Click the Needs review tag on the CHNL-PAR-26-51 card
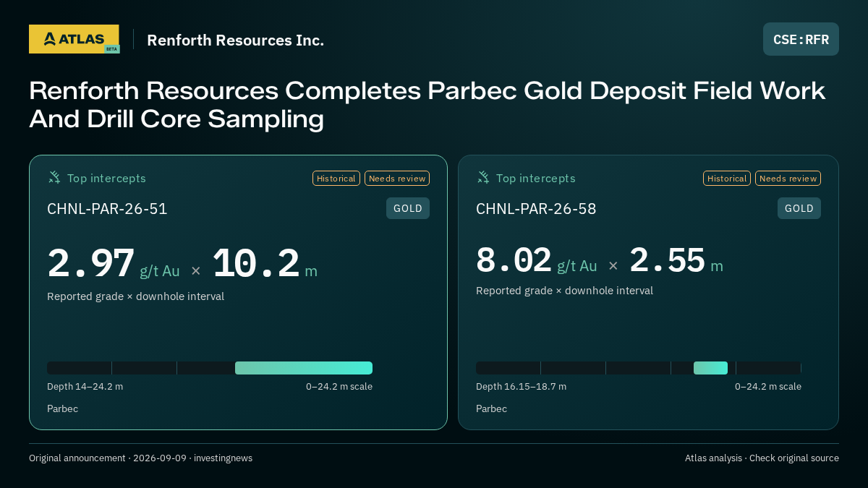The width and height of the screenshot is (868, 488). coord(397,179)
